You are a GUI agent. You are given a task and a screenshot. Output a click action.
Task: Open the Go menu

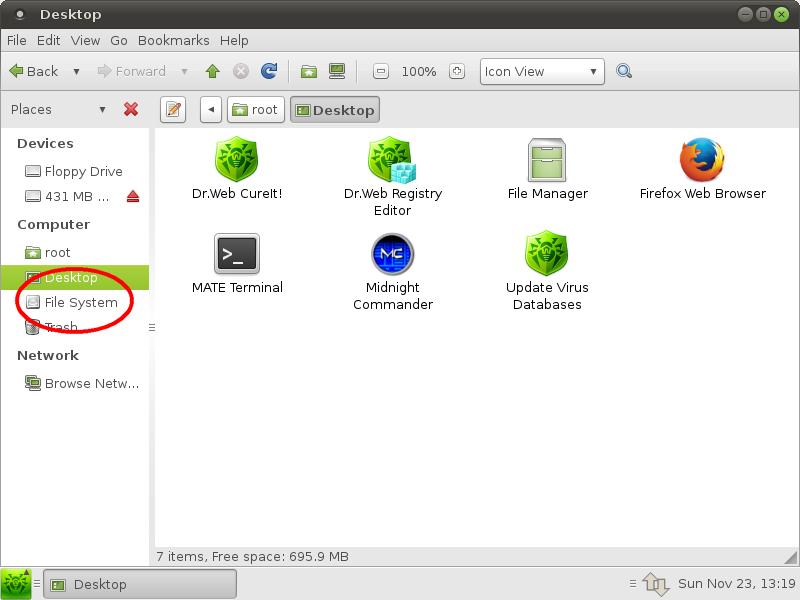pyautogui.click(x=119, y=40)
